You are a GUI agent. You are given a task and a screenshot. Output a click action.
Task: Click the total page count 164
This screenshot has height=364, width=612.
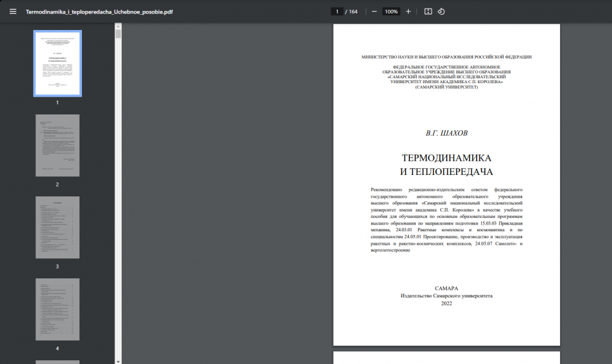point(352,12)
